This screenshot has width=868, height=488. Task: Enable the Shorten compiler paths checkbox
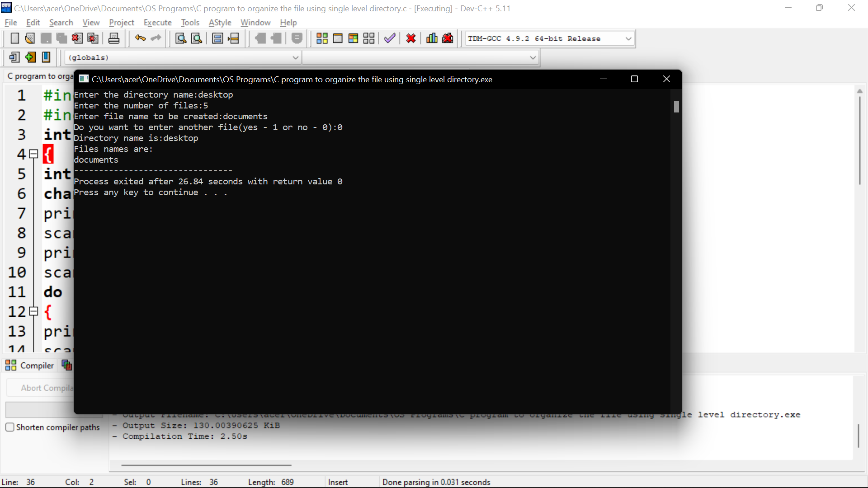tap(9, 427)
